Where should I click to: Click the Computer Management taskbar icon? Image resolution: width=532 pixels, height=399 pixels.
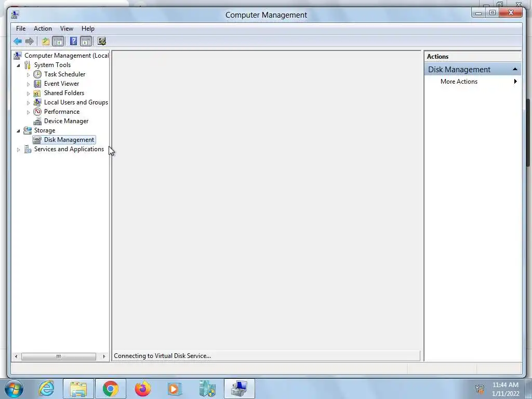(239, 389)
